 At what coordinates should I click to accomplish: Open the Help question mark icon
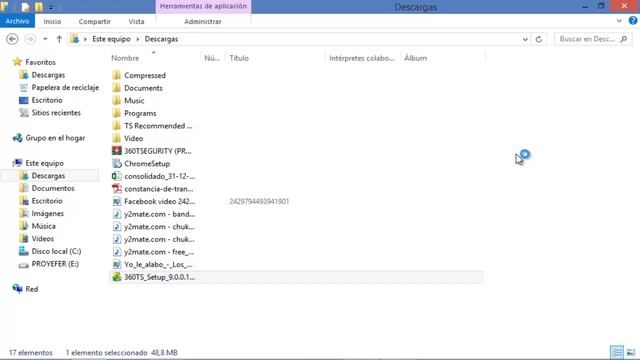point(633,21)
